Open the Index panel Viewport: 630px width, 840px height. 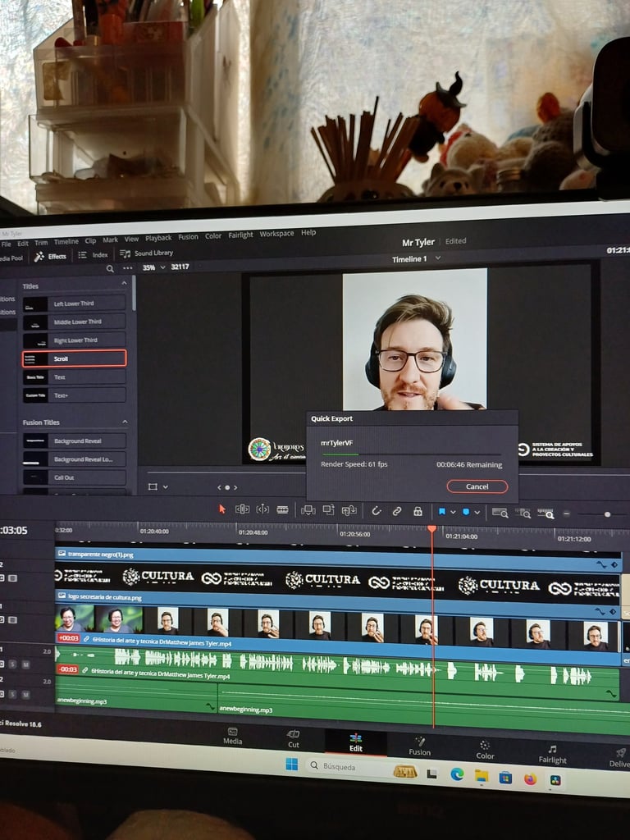coord(94,255)
